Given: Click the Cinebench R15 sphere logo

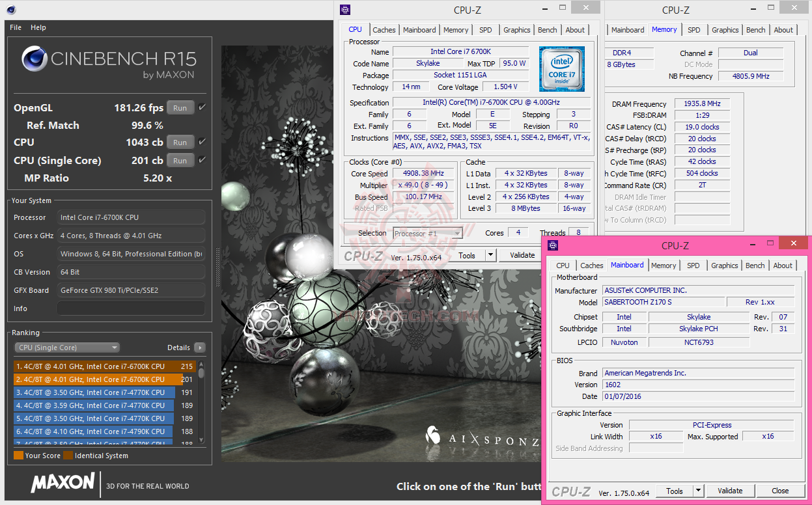Looking at the screenshot, I should [35, 59].
